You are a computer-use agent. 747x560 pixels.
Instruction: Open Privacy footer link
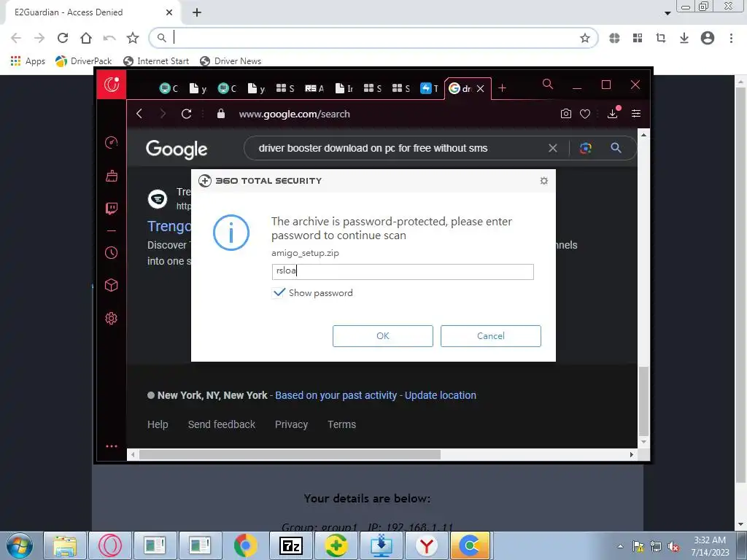(292, 424)
